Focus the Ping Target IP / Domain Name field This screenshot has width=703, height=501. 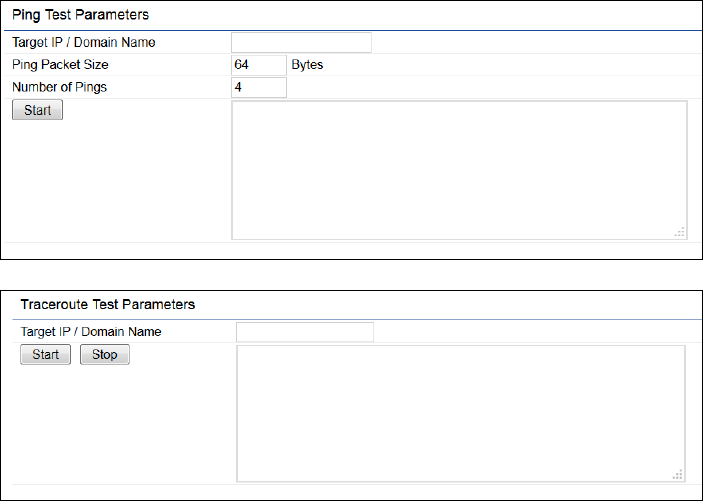coord(301,42)
